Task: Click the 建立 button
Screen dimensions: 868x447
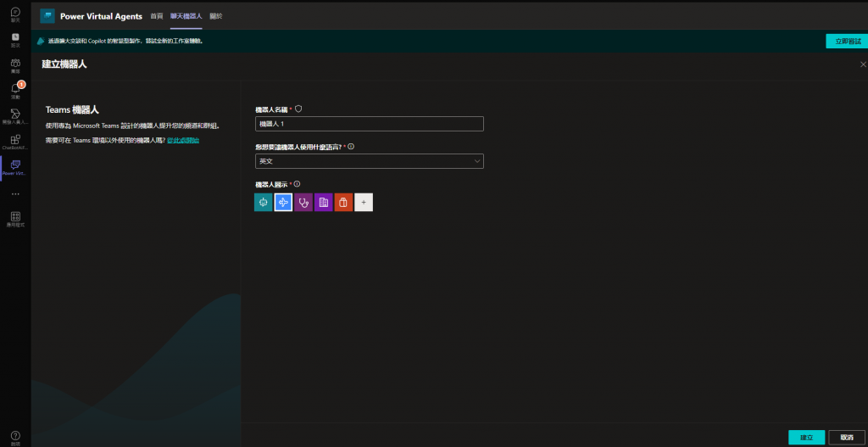Action: pyautogui.click(x=807, y=438)
